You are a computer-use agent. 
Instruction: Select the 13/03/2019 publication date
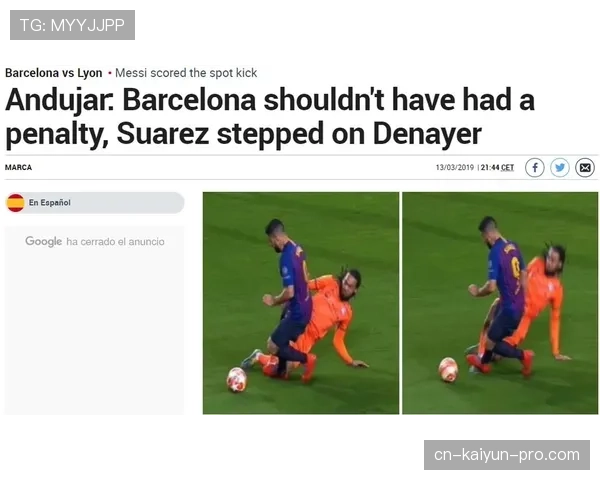click(x=455, y=168)
